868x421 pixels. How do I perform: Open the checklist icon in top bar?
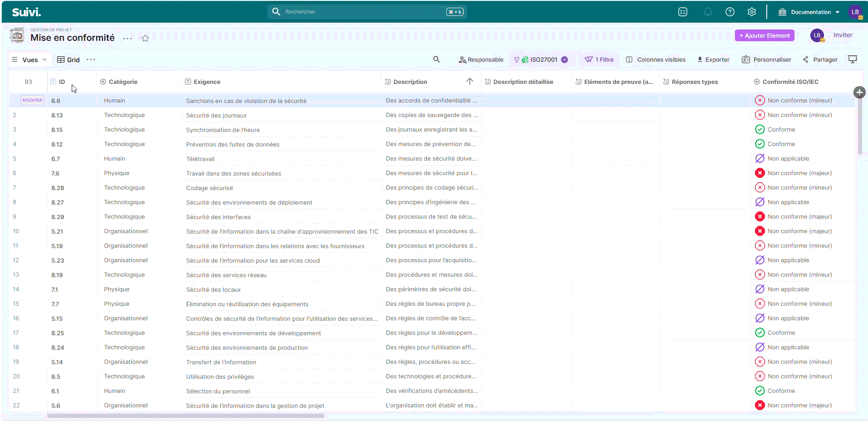(x=683, y=12)
